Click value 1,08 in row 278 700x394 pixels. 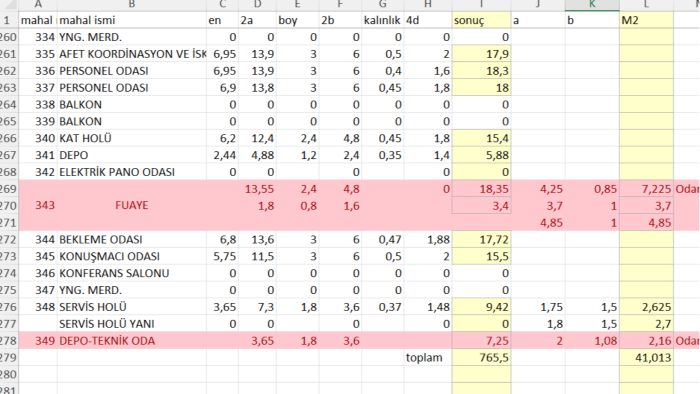[x=592, y=341]
